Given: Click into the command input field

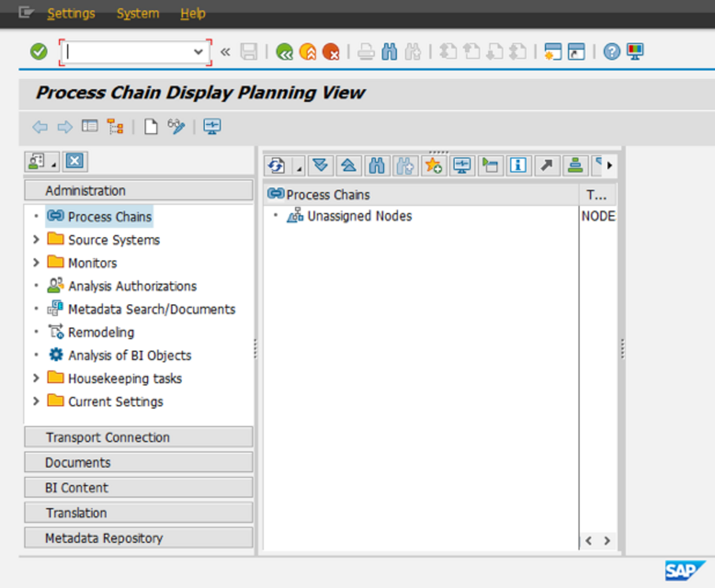Looking at the screenshot, I should tap(129, 52).
